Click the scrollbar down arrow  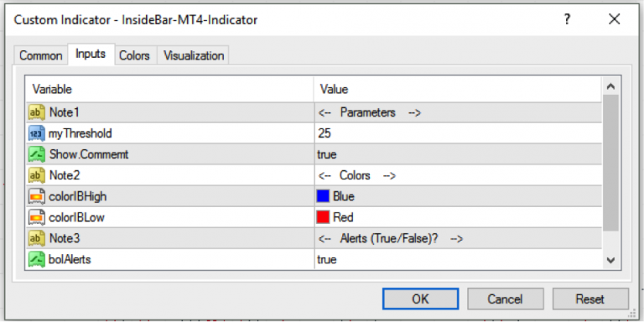[x=610, y=260]
